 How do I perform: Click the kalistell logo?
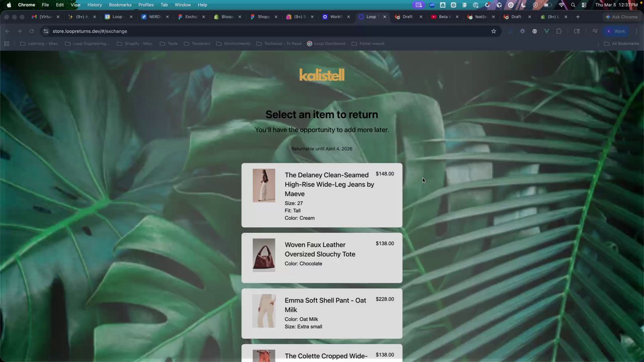[x=322, y=75]
